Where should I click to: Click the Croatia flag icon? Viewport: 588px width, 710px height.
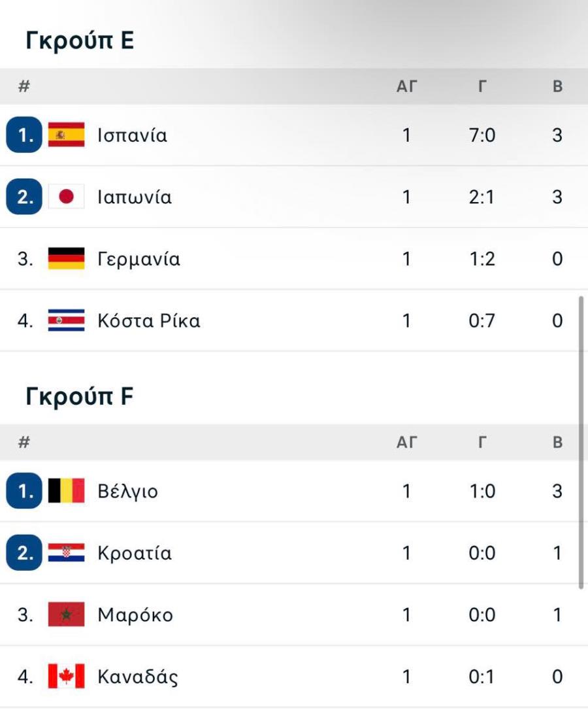click(66, 552)
